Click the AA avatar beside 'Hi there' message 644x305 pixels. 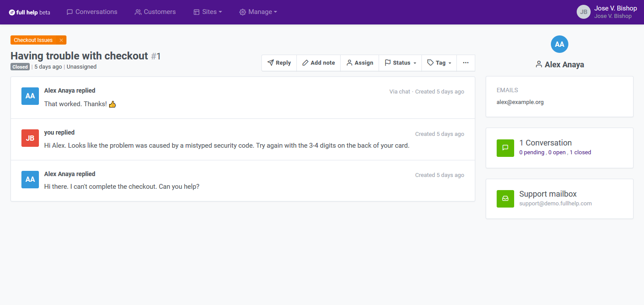(x=30, y=180)
